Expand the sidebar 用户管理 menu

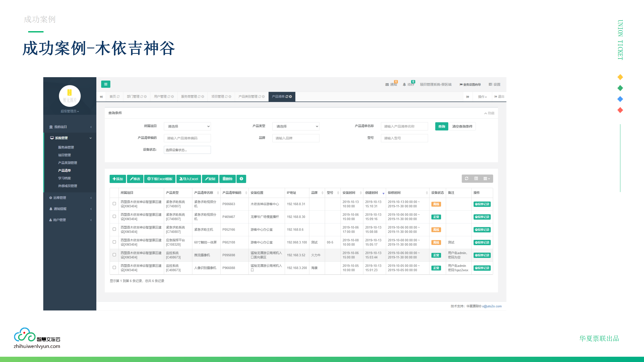(x=70, y=220)
